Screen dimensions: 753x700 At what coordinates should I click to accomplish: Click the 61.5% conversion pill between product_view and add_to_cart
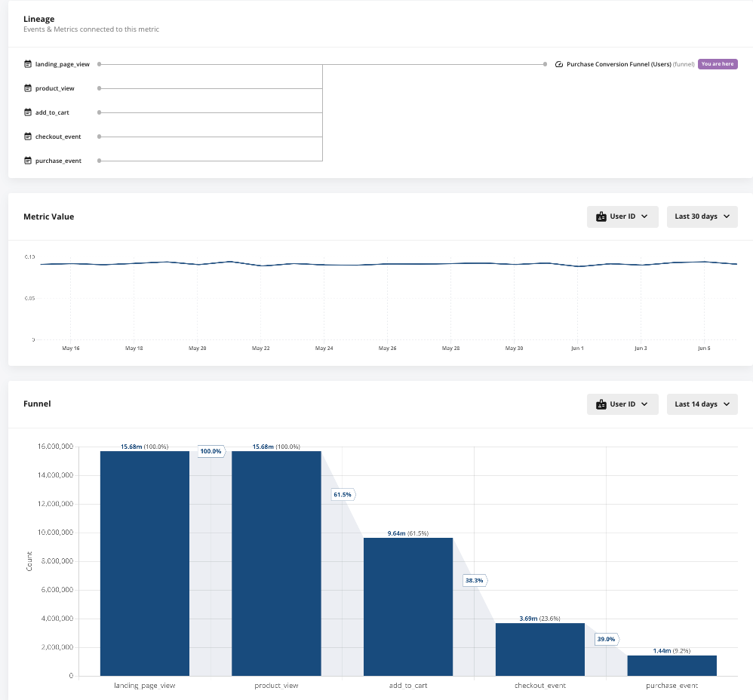(x=343, y=494)
